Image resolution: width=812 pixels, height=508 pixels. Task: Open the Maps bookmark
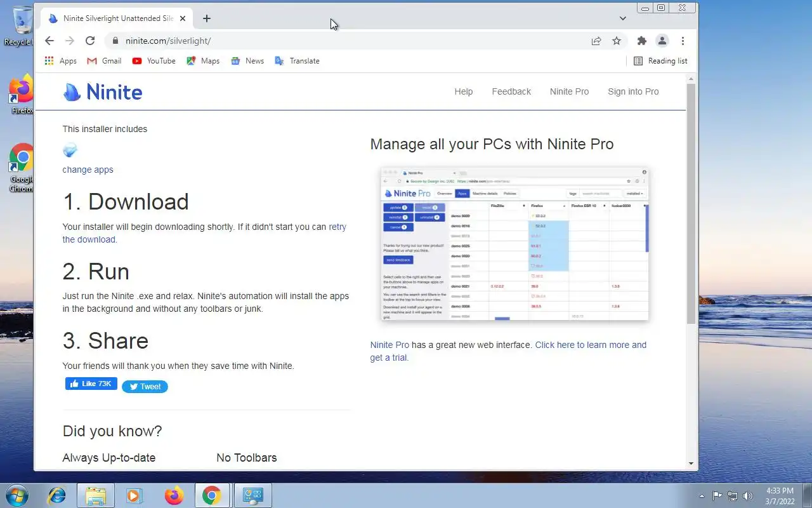(203, 61)
